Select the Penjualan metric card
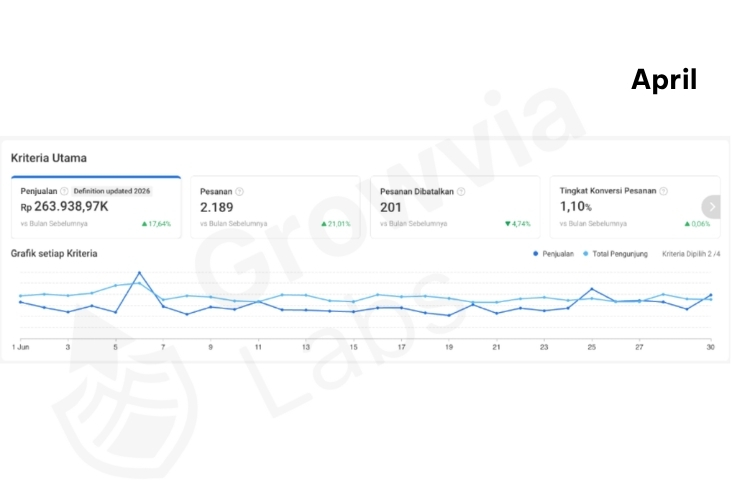The width and height of the screenshot is (732, 500). click(x=96, y=207)
